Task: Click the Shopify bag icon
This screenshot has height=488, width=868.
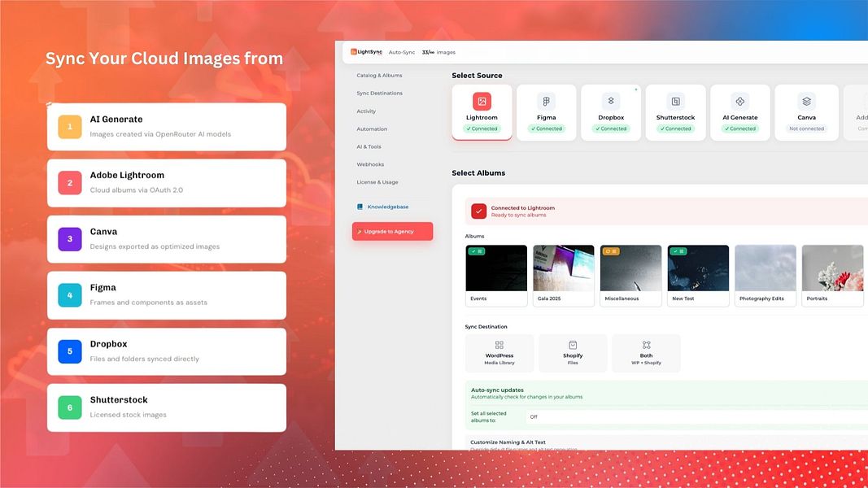Action: (573, 345)
